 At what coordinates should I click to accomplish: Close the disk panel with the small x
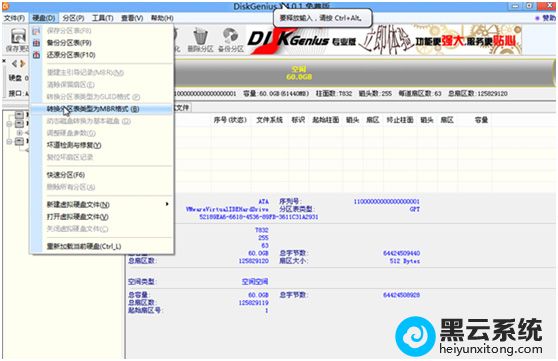point(4,61)
